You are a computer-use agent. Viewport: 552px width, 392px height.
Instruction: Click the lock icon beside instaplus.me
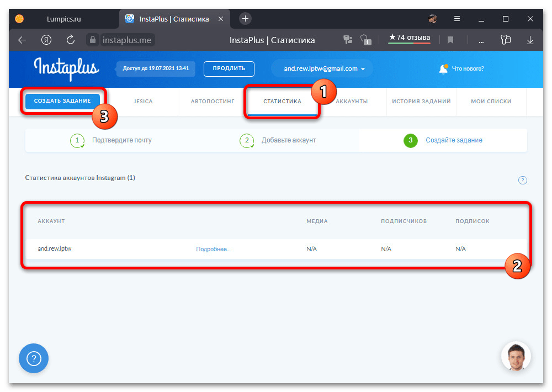(92, 40)
